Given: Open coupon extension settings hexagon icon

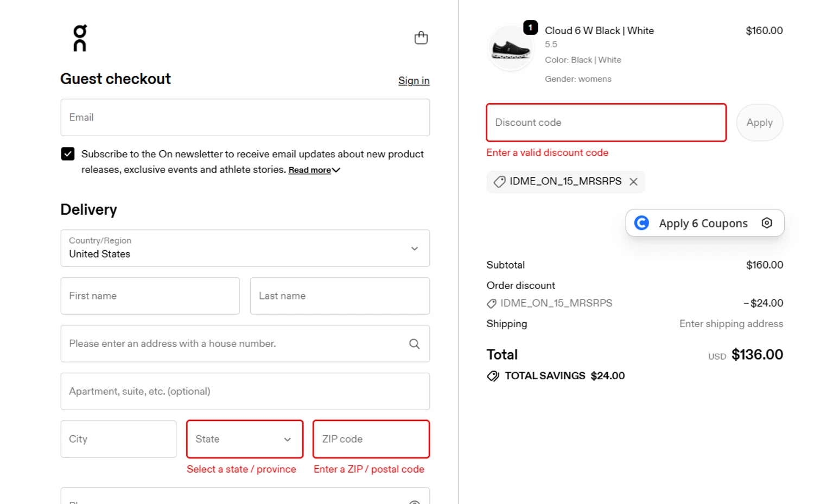Looking at the screenshot, I should point(767,223).
